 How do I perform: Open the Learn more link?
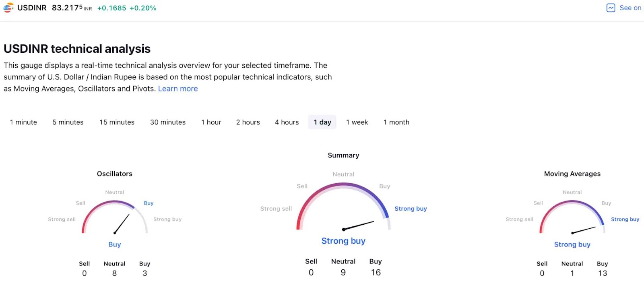point(178,89)
